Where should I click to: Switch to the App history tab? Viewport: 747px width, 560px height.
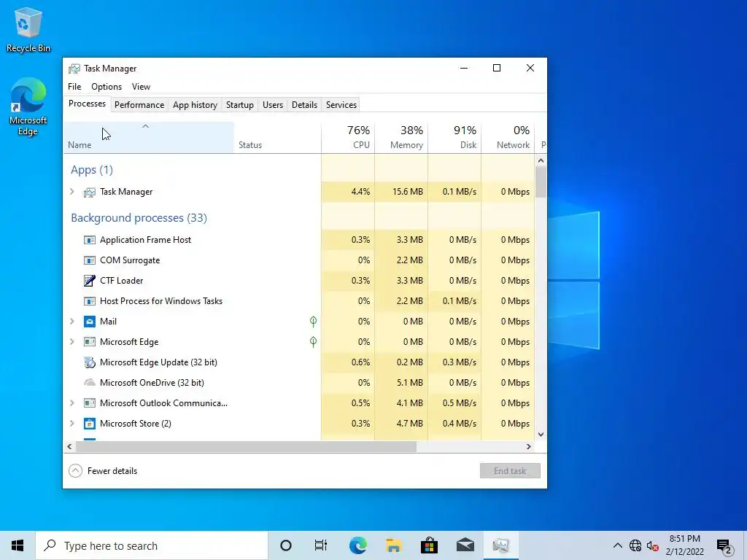pyautogui.click(x=195, y=105)
